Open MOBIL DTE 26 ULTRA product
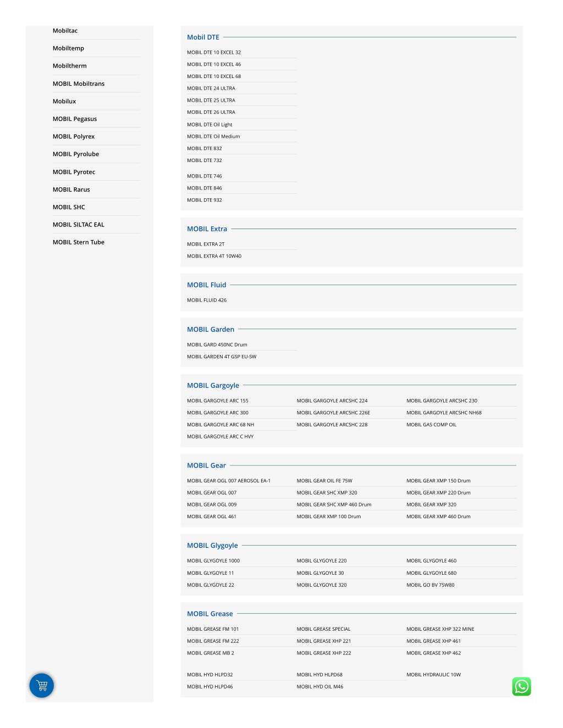 (x=211, y=112)
